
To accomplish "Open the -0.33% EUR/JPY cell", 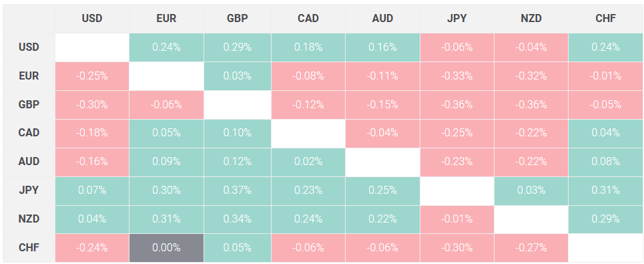I will coord(456,76).
